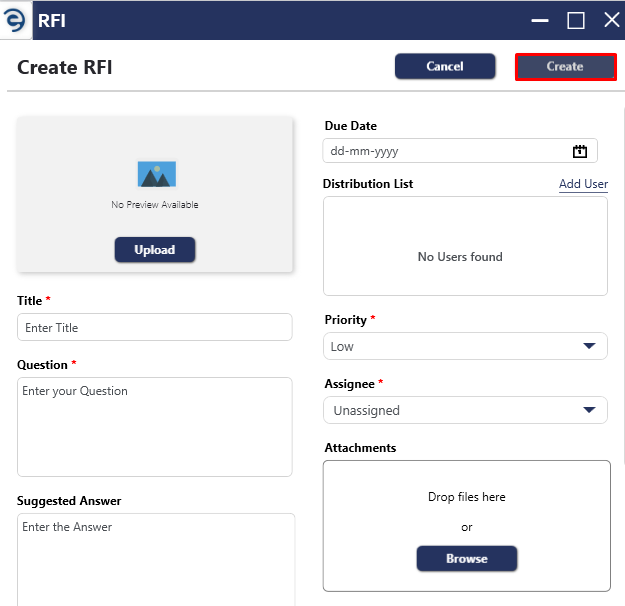Click into the Question text area
Image resolution: width=625 pixels, height=606 pixels.
tap(155, 427)
